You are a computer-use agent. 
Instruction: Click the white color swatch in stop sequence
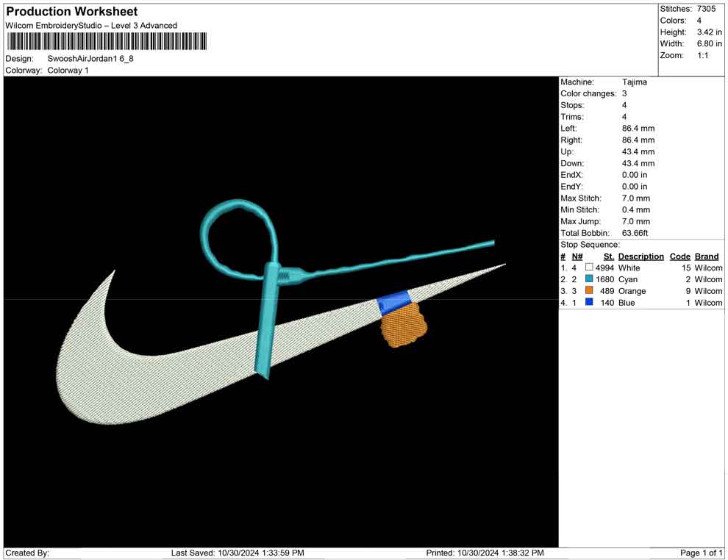pyautogui.click(x=589, y=268)
